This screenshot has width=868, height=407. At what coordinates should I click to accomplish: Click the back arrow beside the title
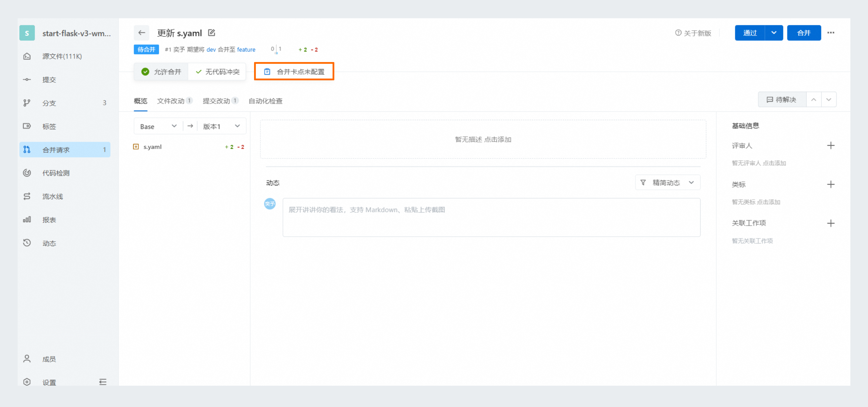[142, 33]
